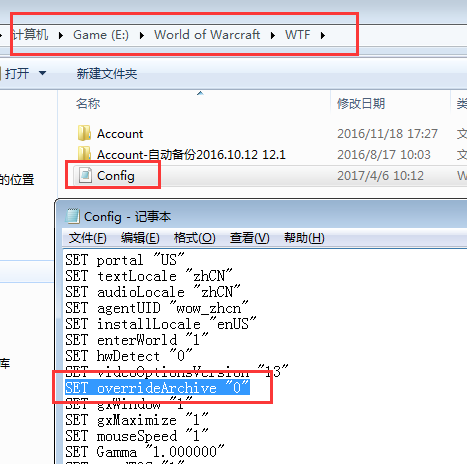The height and width of the screenshot is (464, 467).
Task: Click the 新建文件夹 button
Action: point(107,74)
